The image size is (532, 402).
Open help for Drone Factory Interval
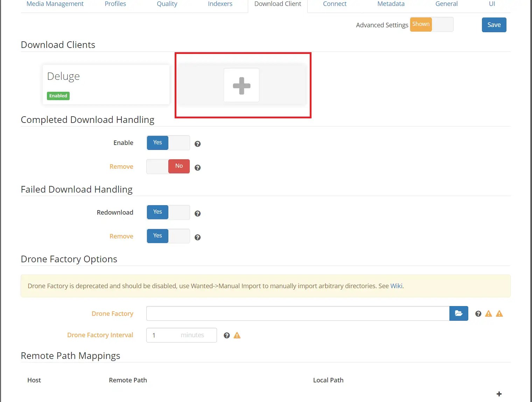227,335
